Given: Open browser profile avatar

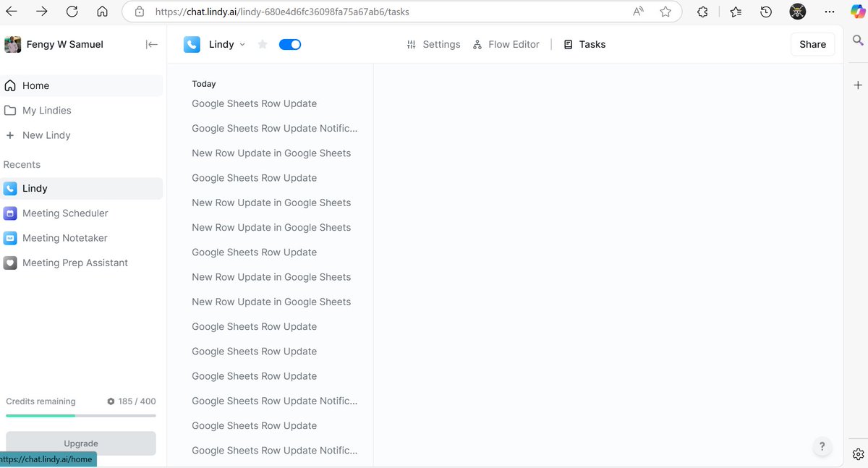Looking at the screenshot, I should [x=797, y=12].
